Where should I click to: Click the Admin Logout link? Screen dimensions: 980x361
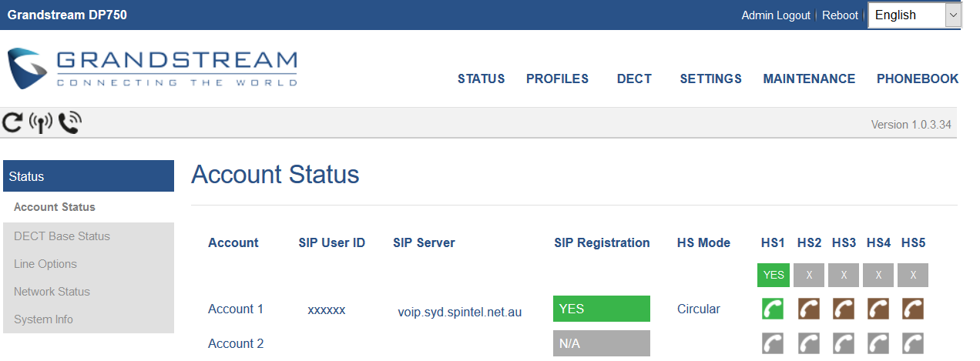click(776, 15)
